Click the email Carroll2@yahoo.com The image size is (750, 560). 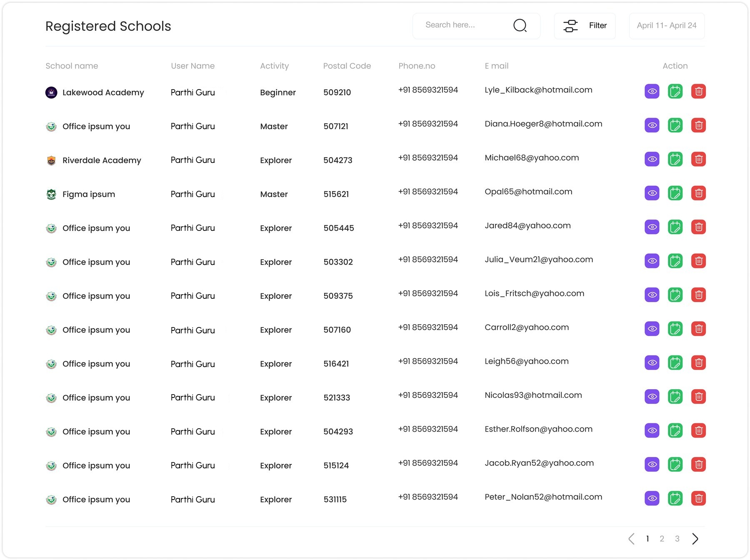coord(527,327)
